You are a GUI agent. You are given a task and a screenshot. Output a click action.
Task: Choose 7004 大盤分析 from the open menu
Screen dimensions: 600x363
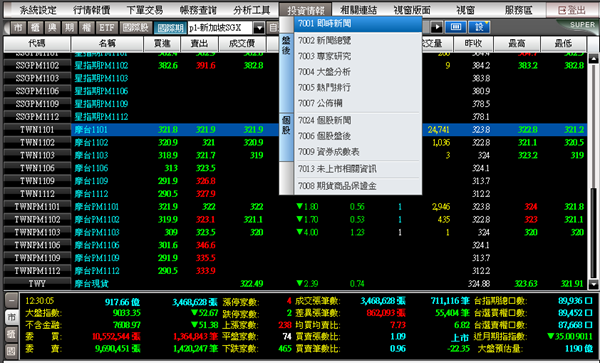(324, 72)
